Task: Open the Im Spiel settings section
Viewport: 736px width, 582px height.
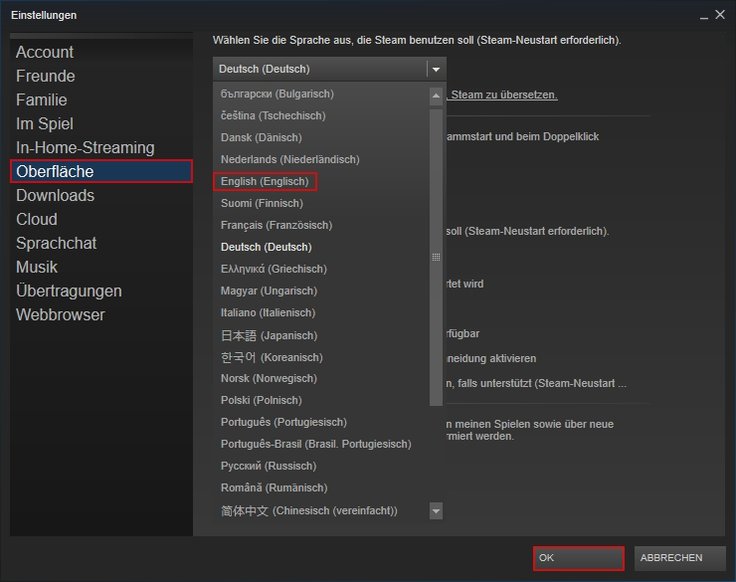Action: click(101, 124)
